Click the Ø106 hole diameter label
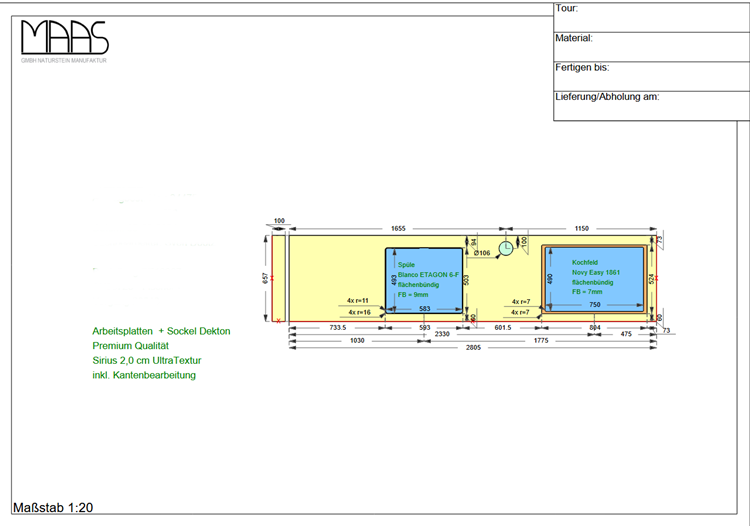This screenshot has height=526, width=750. [x=482, y=253]
